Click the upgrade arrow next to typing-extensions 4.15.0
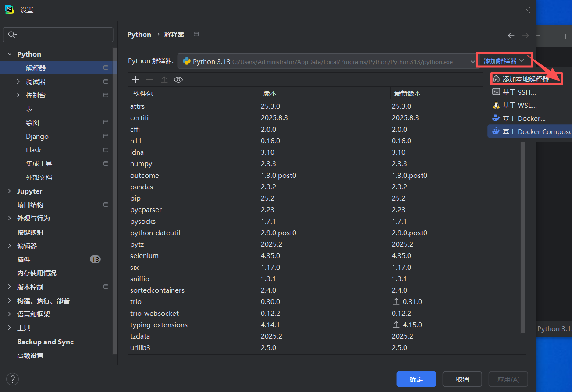 (x=396, y=325)
